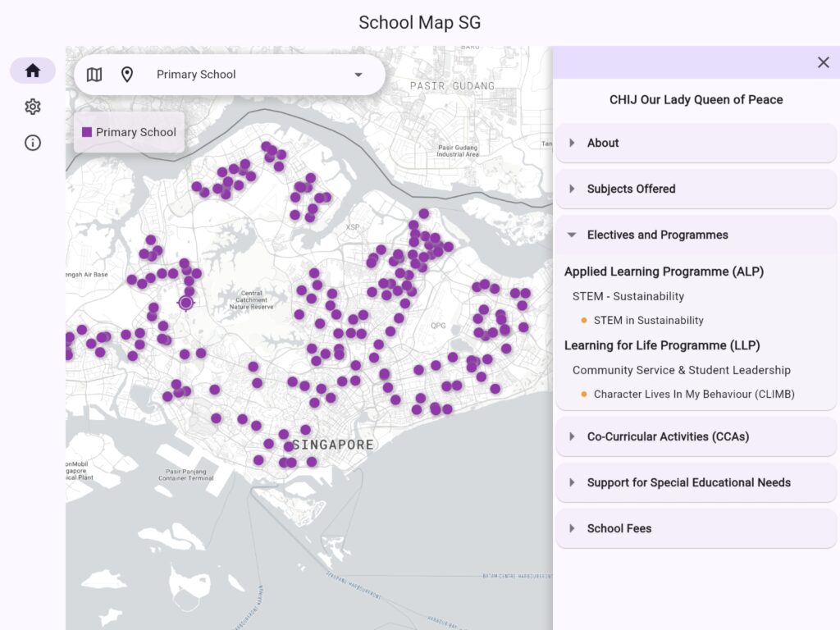
Task: Select the highlighted school marker on the map
Action: 186,303
